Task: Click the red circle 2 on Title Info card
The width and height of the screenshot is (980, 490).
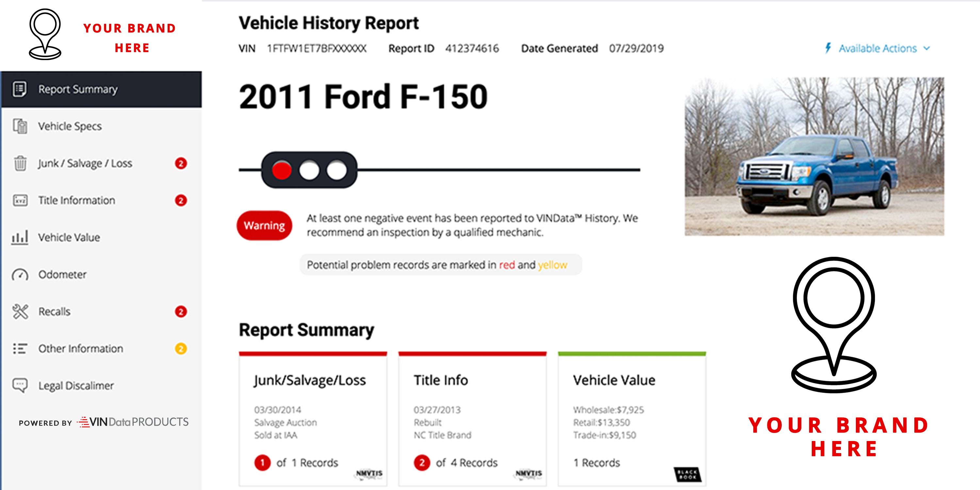Action: pos(421,463)
